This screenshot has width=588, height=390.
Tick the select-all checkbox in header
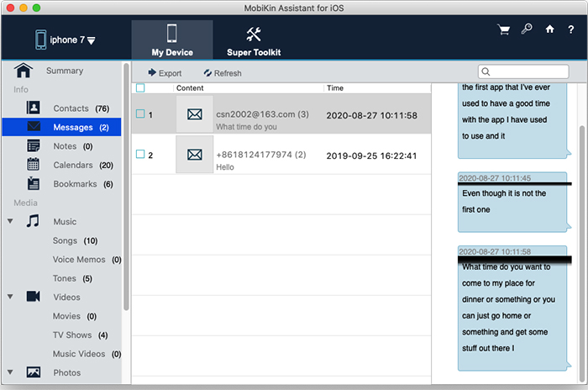[140, 88]
